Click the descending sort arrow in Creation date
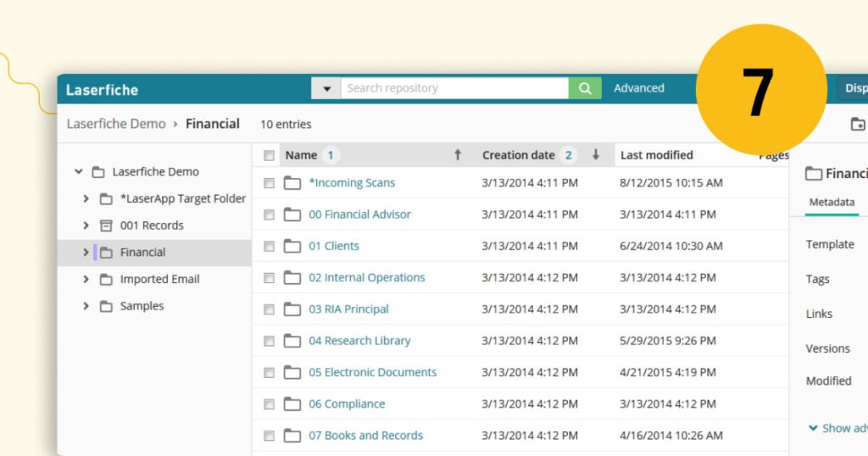The height and width of the screenshot is (456, 868). pyautogui.click(x=596, y=155)
